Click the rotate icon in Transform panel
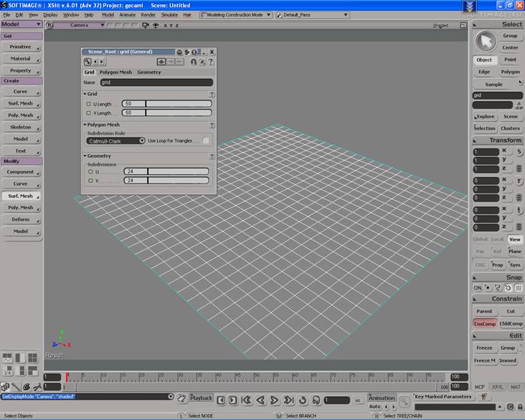Viewport: 525px width, 420px height. [x=519, y=181]
